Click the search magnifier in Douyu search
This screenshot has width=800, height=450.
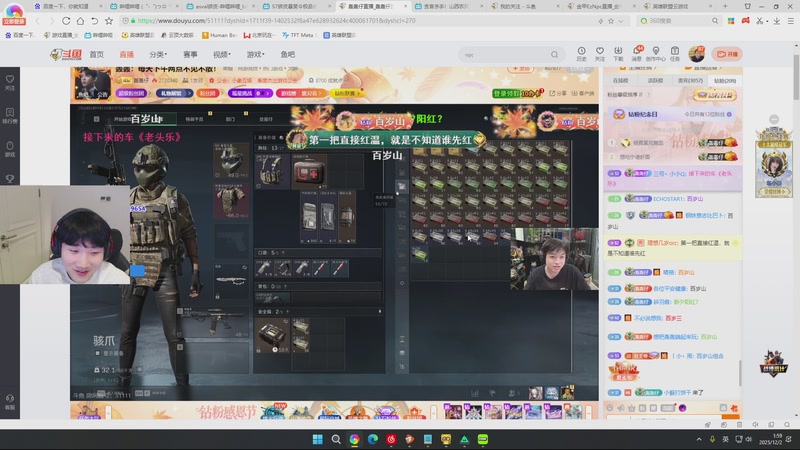click(x=554, y=55)
